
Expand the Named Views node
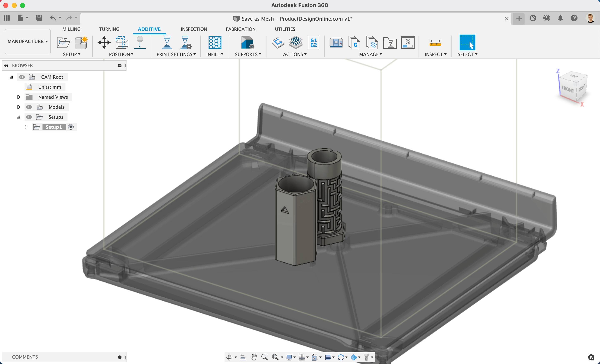pos(19,97)
